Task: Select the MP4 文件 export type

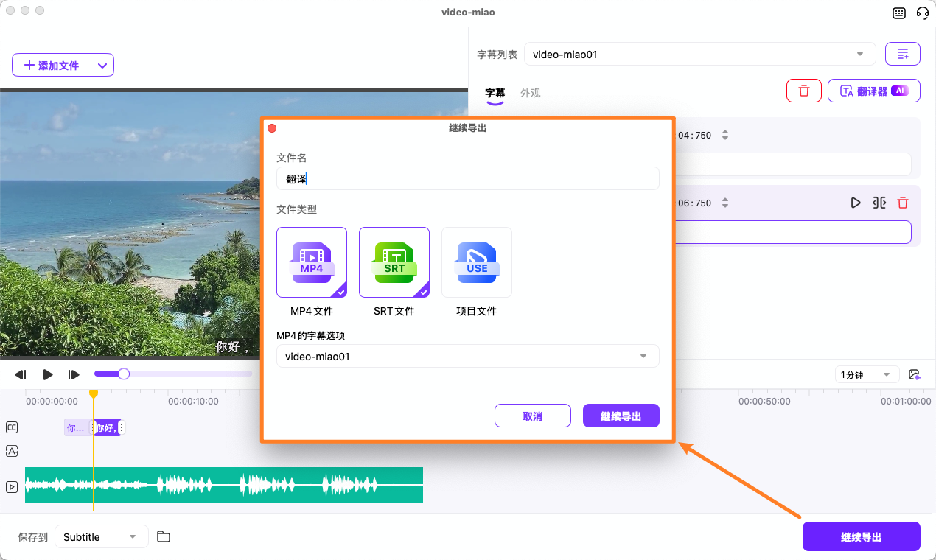Action: (x=311, y=262)
